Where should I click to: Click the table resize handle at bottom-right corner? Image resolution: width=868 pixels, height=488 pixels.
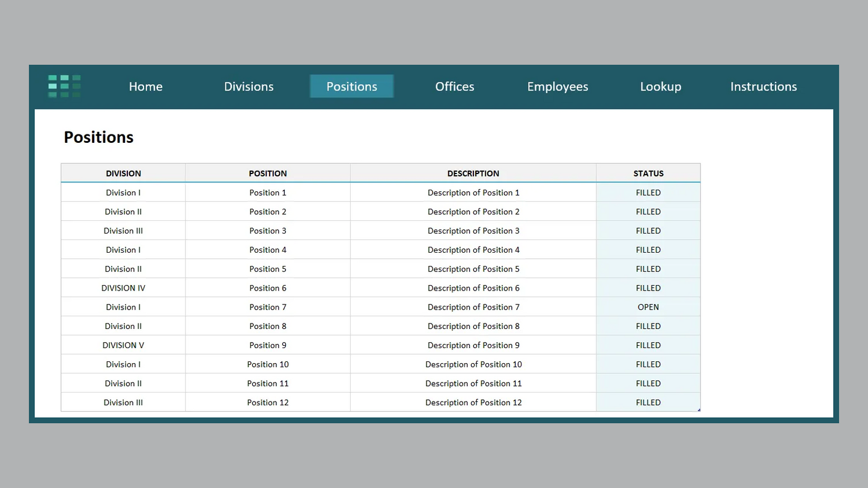[x=699, y=409]
